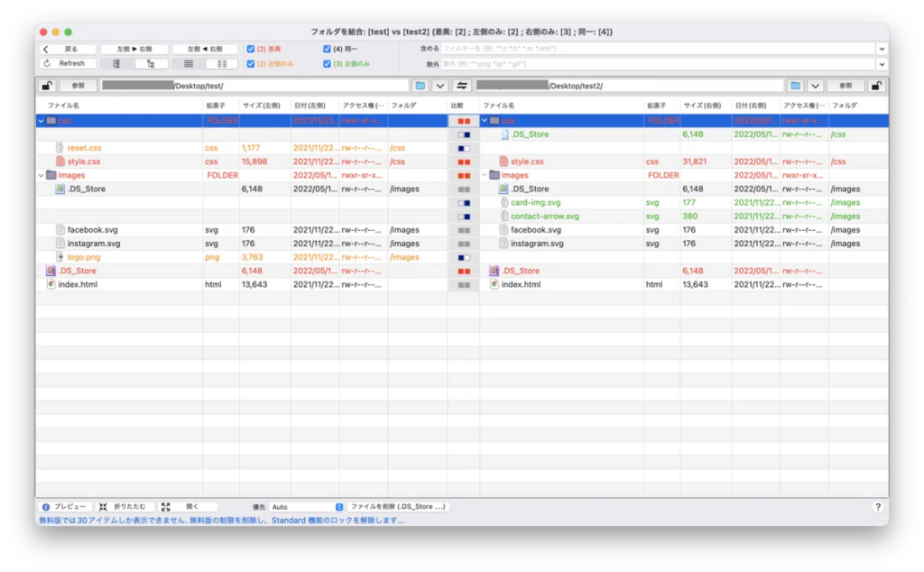Click the left pane lock icon

coord(47,86)
